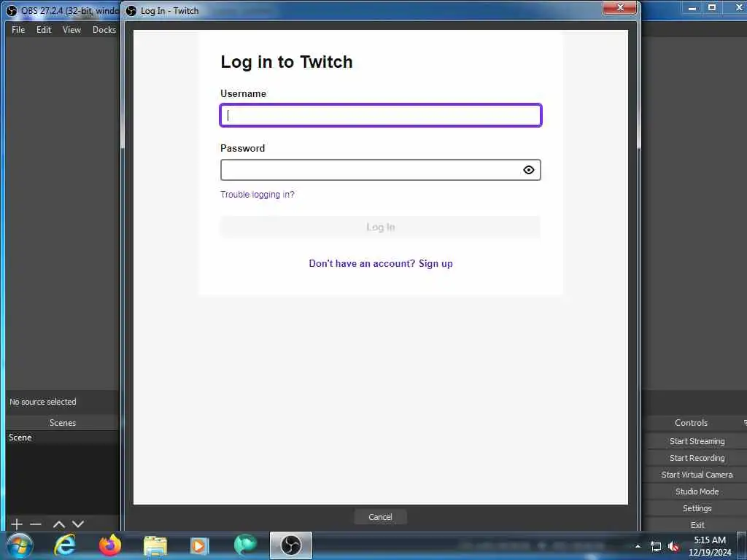Open Windows Media Player from taskbar

(200, 545)
